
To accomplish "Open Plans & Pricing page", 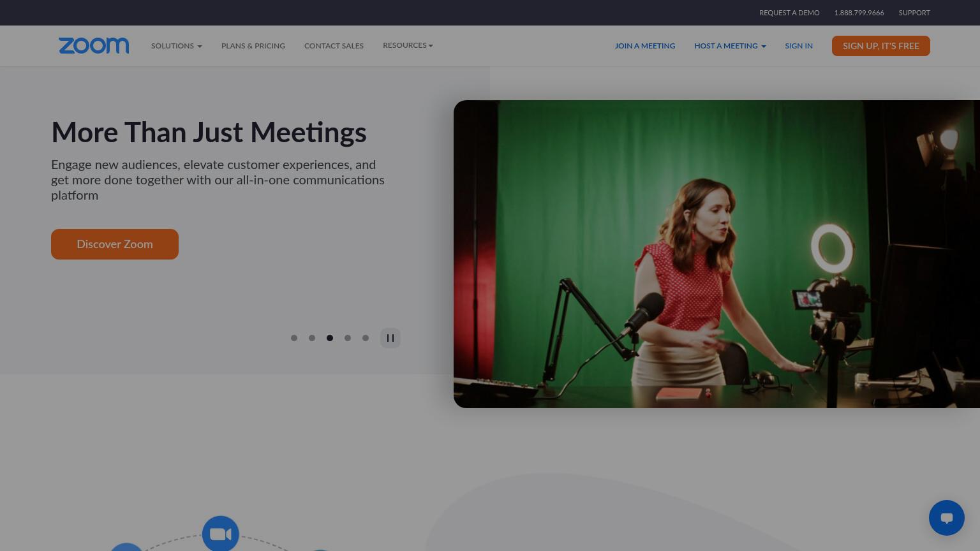I will pyautogui.click(x=253, y=46).
